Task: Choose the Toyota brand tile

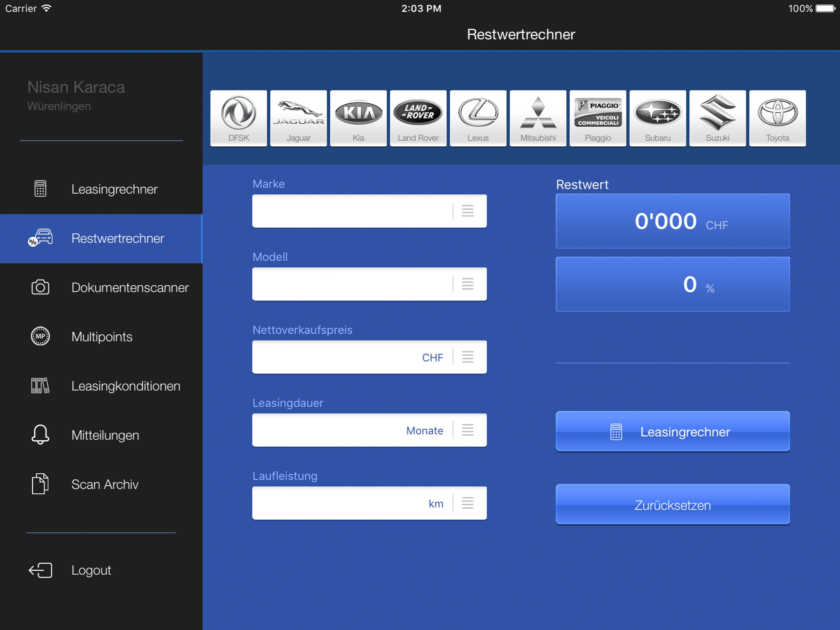Action: click(x=777, y=118)
